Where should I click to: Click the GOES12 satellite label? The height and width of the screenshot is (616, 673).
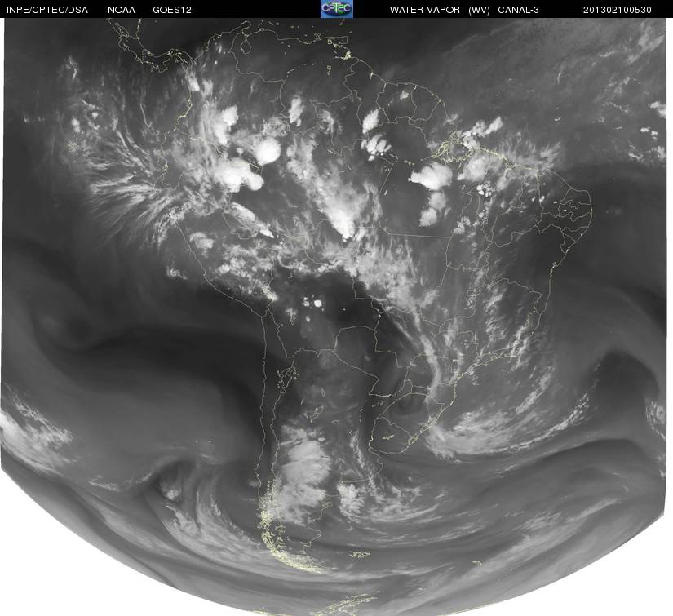[172, 10]
